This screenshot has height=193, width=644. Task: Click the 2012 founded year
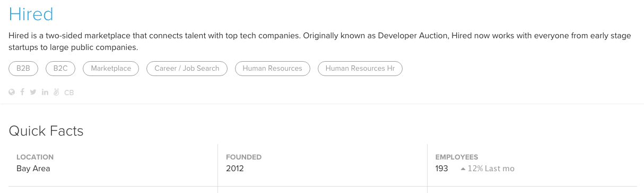pos(235,169)
